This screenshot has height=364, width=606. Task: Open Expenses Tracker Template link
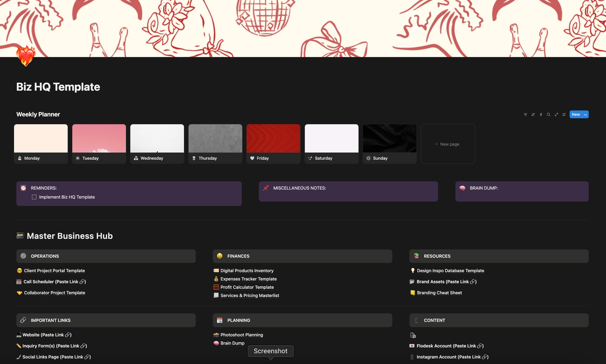coord(248,279)
